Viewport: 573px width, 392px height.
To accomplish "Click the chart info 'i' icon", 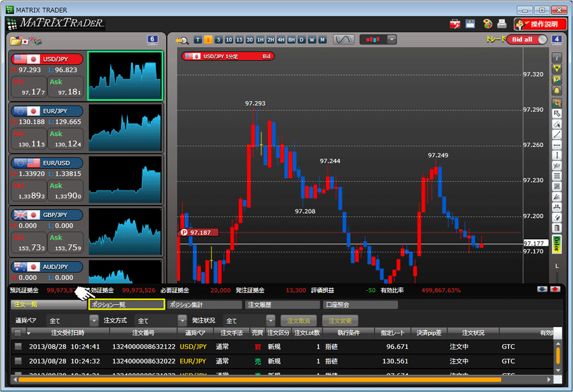I will coord(556,58).
